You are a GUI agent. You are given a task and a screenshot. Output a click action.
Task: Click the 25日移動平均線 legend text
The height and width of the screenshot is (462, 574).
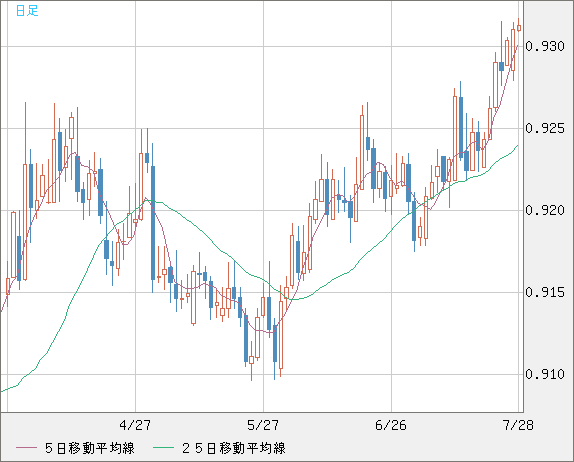tap(234, 448)
